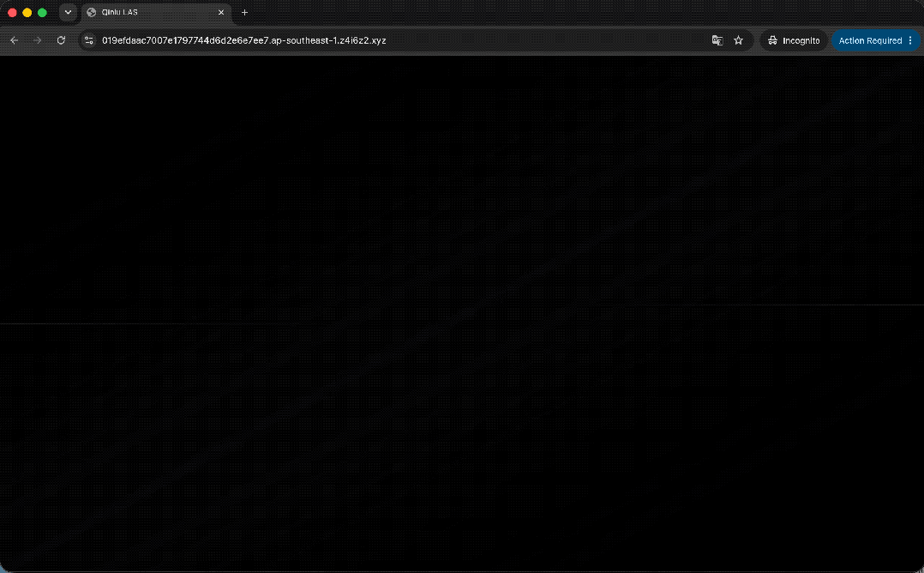View site information icon in address bar
The image size is (924, 573).
tap(89, 40)
